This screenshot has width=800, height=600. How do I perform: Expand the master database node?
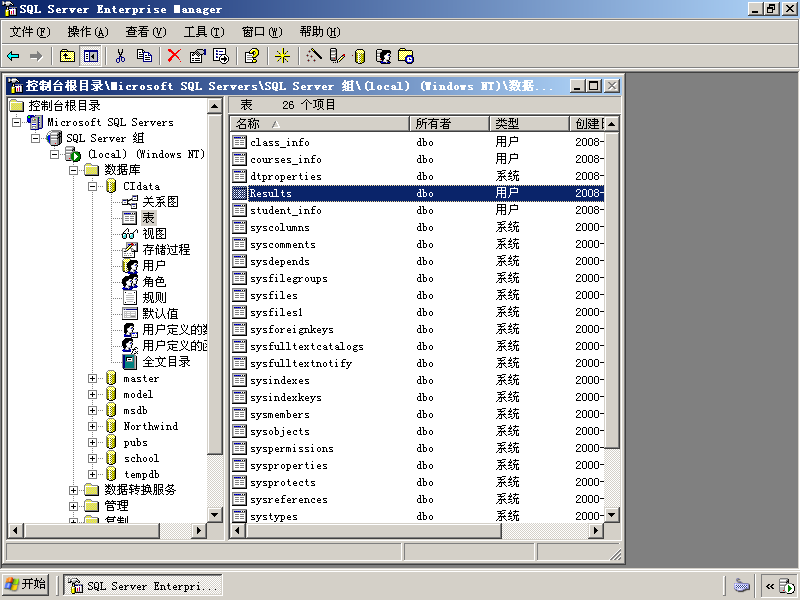click(92, 379)
